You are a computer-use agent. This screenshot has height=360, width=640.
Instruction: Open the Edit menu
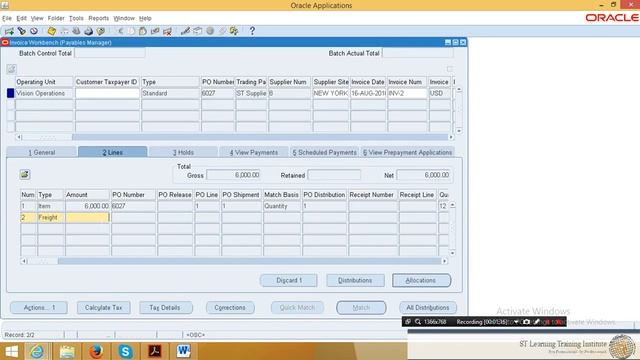pos(21,18)
